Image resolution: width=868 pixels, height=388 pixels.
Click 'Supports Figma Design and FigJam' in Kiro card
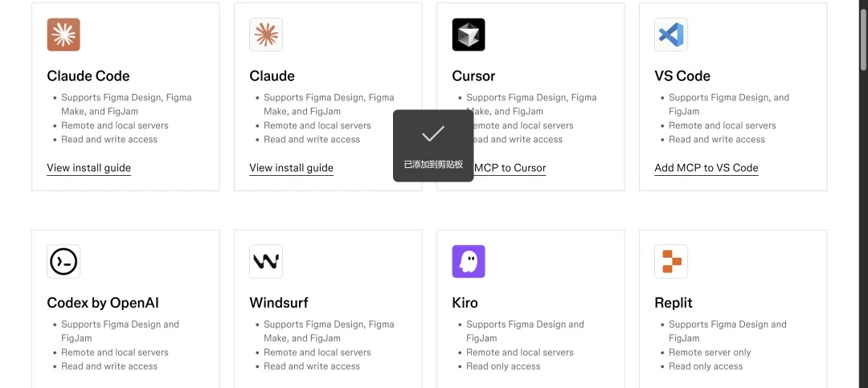(525, 331)
